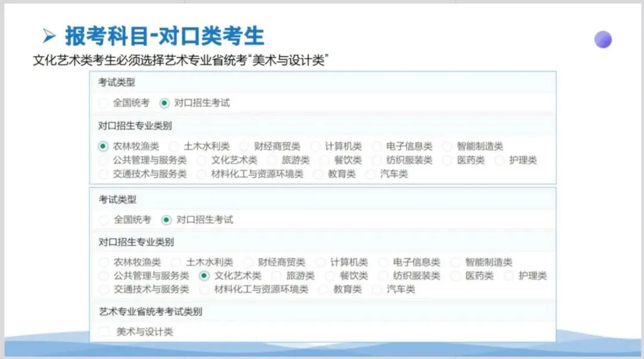This screenshot has height=359, width=644.
Task: Click 对口招生考试 radio in the 文化艺术类-checked form
Action: (x=166, y=220)
